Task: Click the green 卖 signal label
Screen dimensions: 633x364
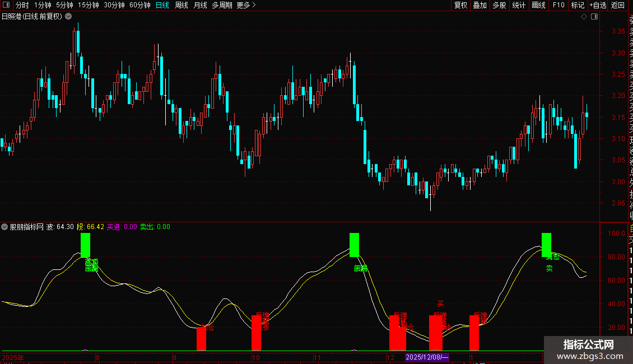Action: tap(549, 268)
